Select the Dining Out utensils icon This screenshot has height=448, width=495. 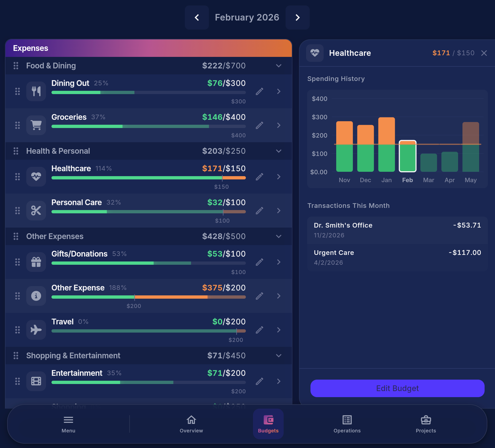pyautogui.click(x=36, y=91)
